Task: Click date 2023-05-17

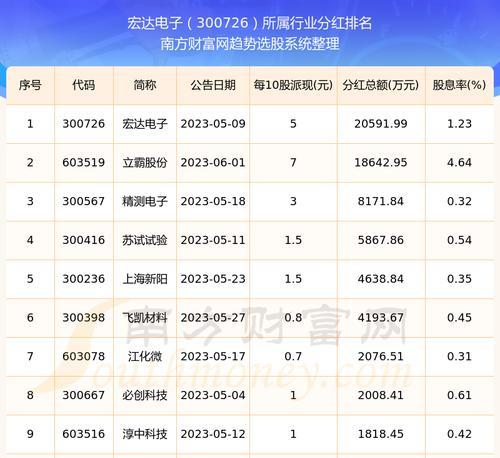Action: pyautogui.click(x=213, y=356)
